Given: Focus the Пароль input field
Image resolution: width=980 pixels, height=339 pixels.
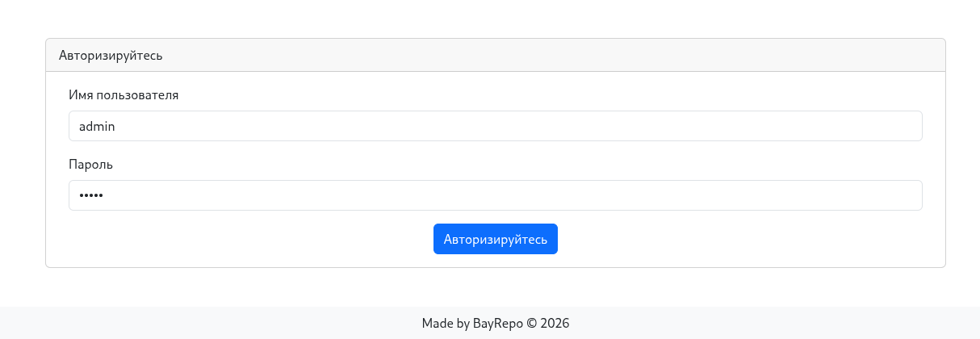Looking at the screenshot, I should tap(495, 195).
